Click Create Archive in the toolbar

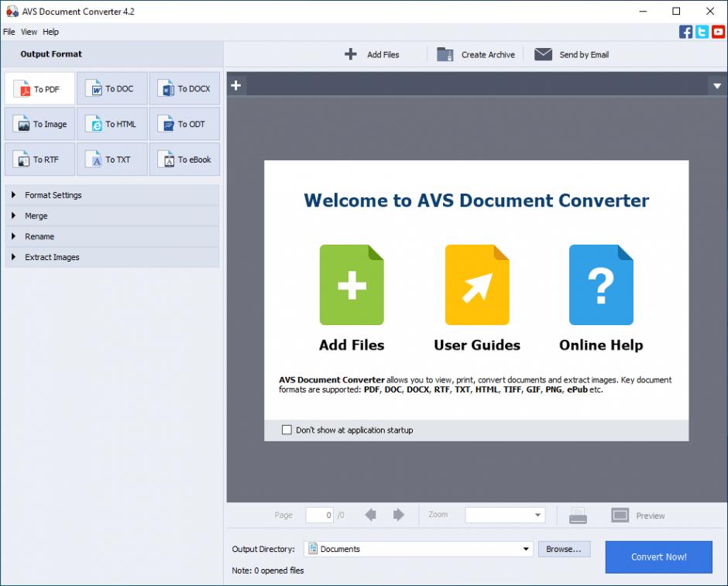click(x=476, y=54)
